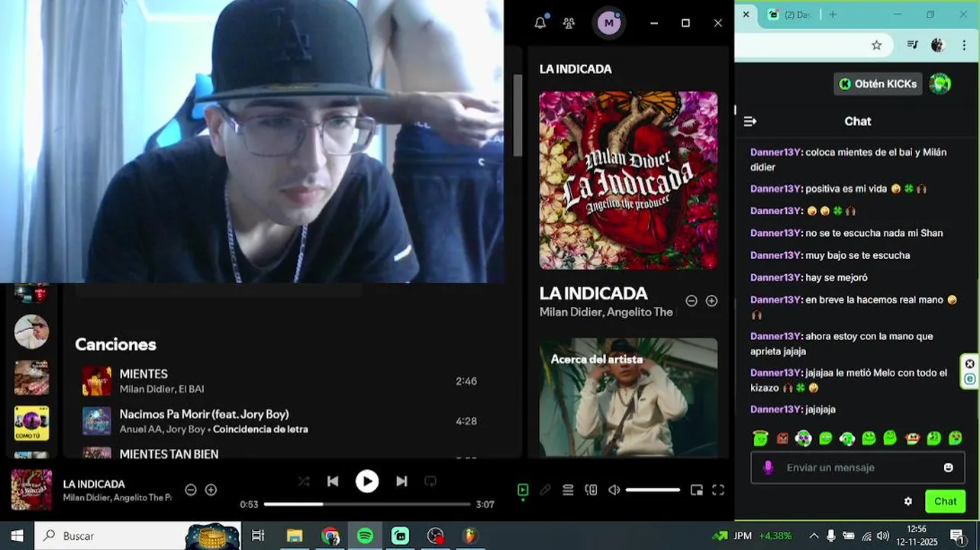Open the LA INDICADA heading in side panel
980x550 pixels.
point(593,293)
